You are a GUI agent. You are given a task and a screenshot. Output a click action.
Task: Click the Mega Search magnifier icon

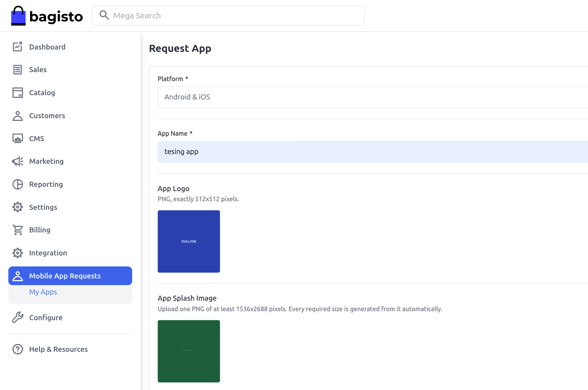point(104,15)
